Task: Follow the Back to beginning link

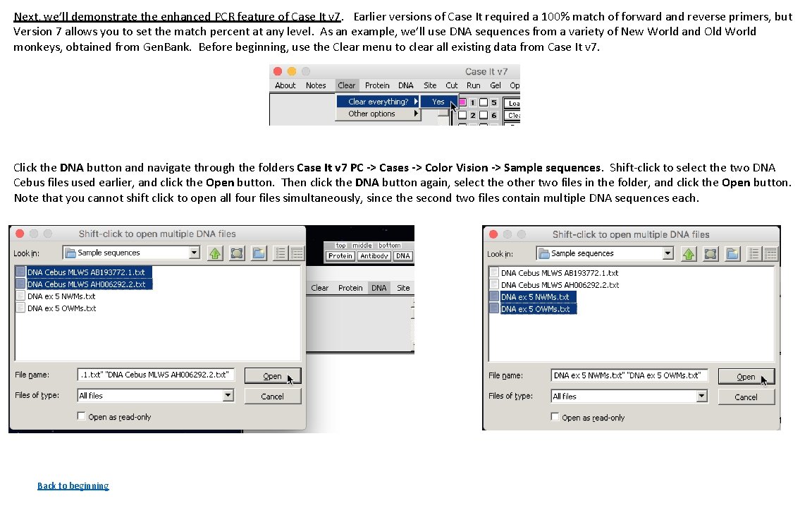Action: pyautogui.click(x=73, y=485)
